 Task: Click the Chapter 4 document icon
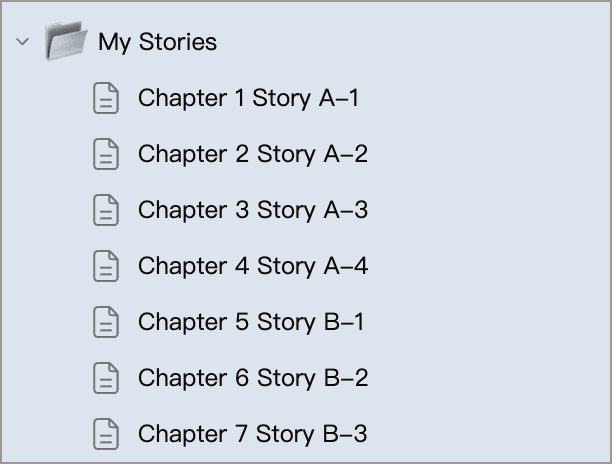point(105,267)
